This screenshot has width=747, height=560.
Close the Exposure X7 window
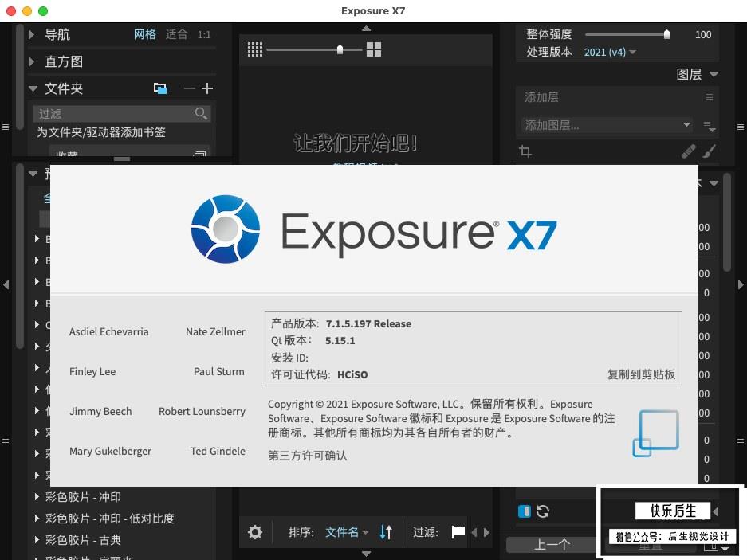coord(11,10)
